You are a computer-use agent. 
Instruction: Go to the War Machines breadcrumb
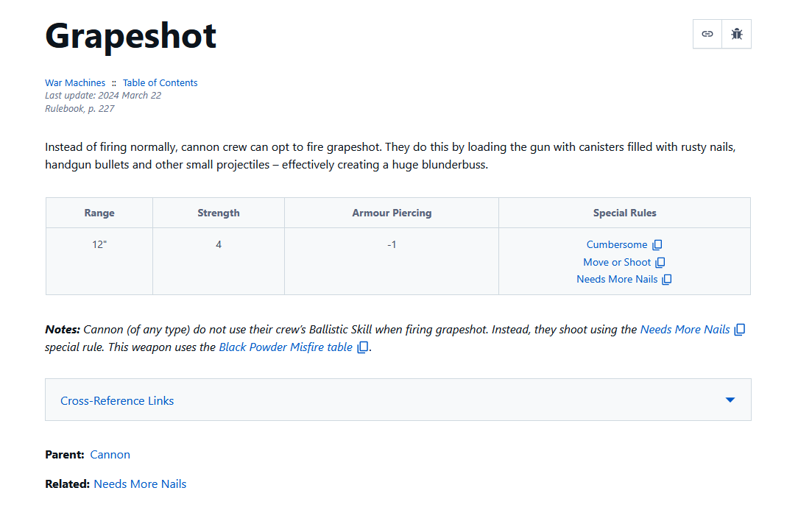tap(75, 83)
